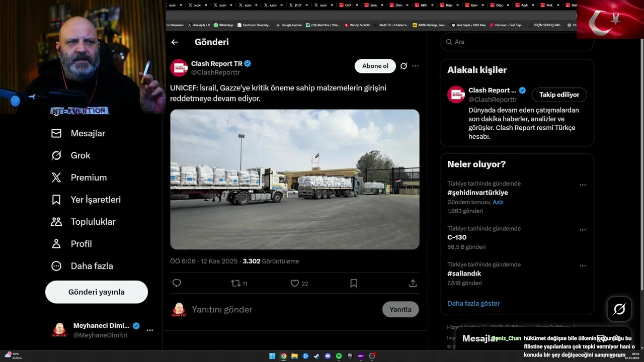Expand the Daha fazla menu

(82, 266)
